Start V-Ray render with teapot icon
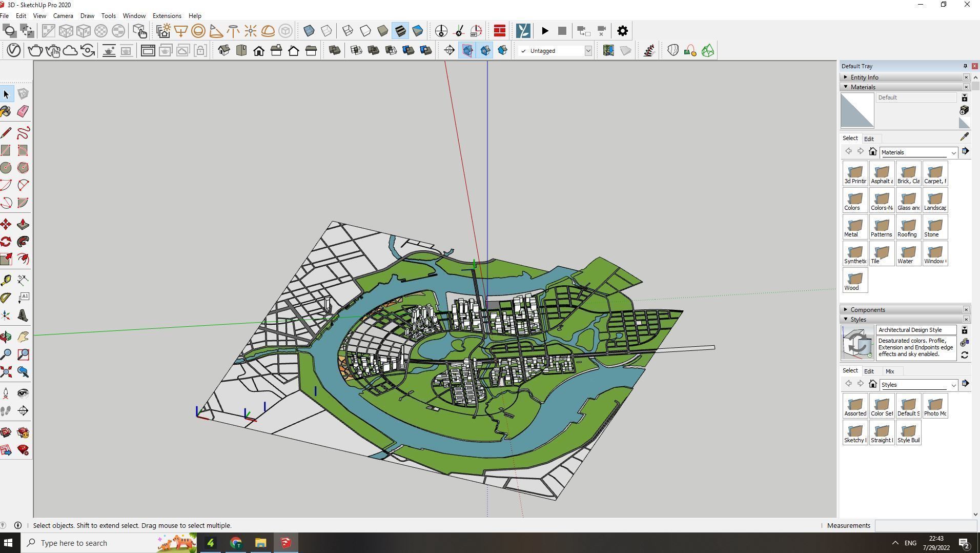The height and width of the screenshot is (553, 980). point(35,50)
